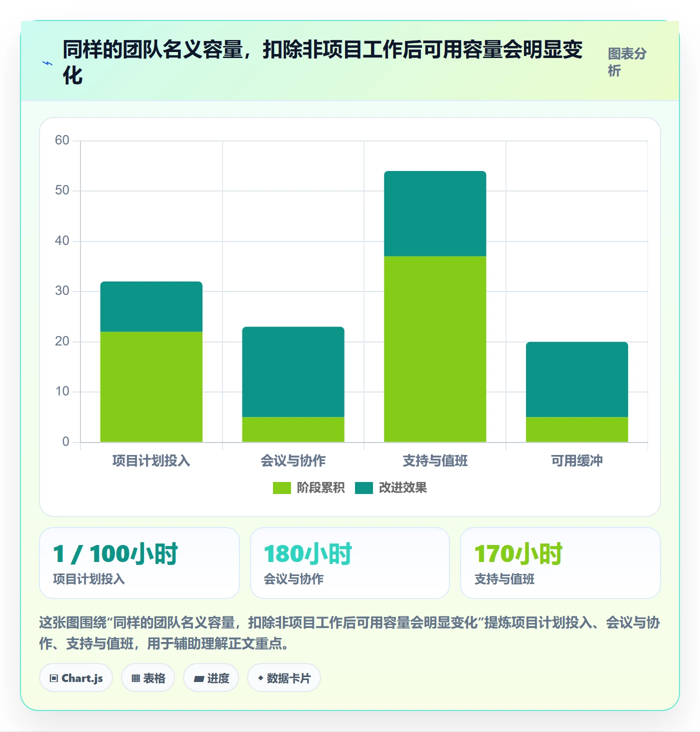The height and width of the screenshot is (732, 700).
Task: Click the lightning bolt icon beside the title
Action: pyautogui.click(x=47, y=63)
